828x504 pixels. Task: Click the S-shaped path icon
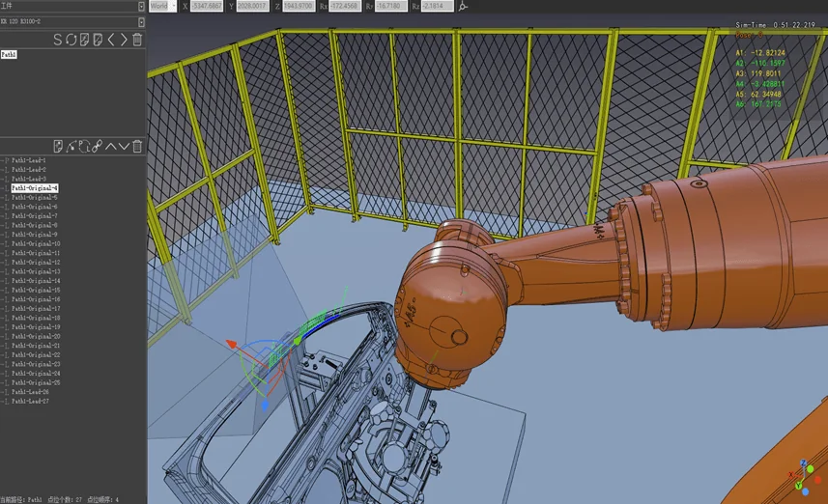[x=58, y=40]
